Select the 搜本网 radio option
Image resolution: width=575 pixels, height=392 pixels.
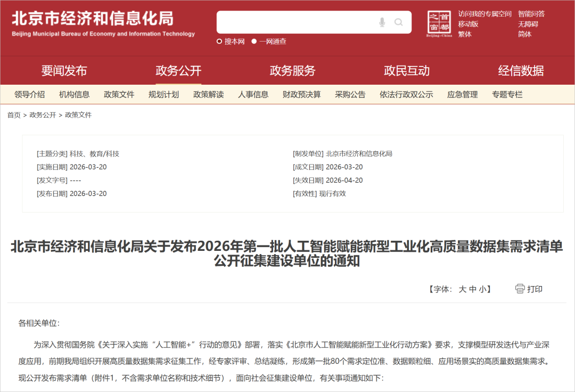coord(219,42)
